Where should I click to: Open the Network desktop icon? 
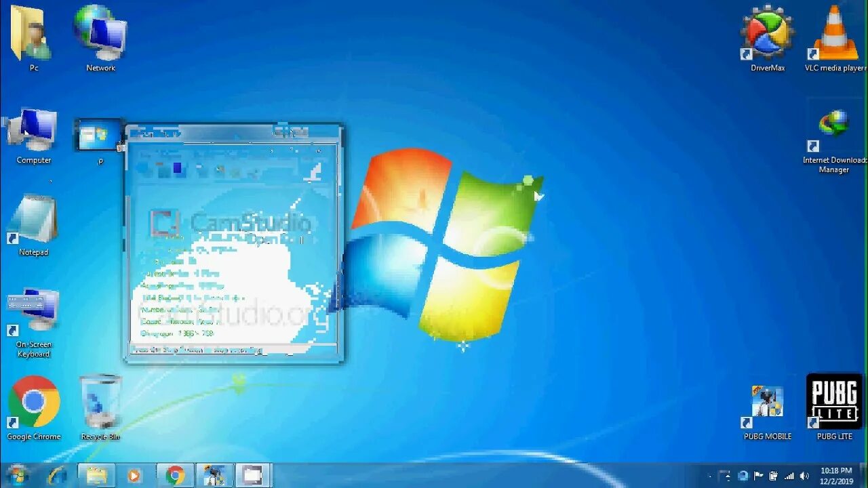100,39
